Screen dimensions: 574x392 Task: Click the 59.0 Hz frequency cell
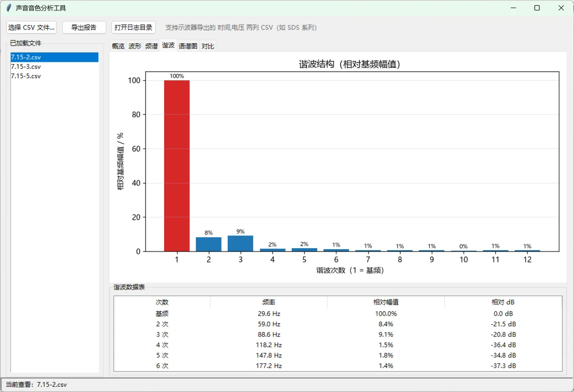coord(268,324)
